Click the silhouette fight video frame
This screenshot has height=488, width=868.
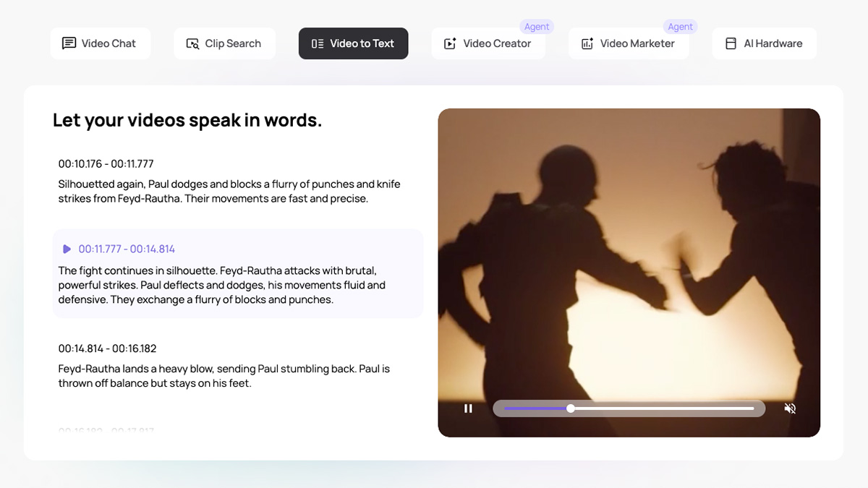(x=629, y=273)
